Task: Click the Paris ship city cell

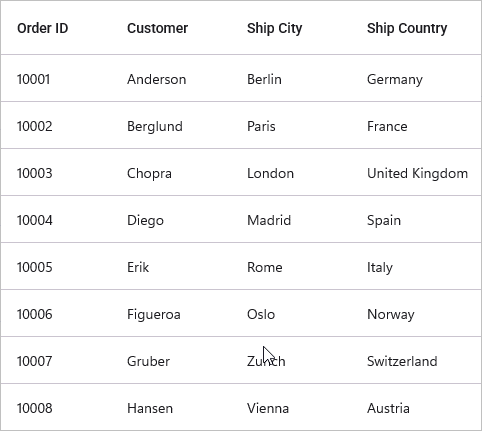Action: 261,126
